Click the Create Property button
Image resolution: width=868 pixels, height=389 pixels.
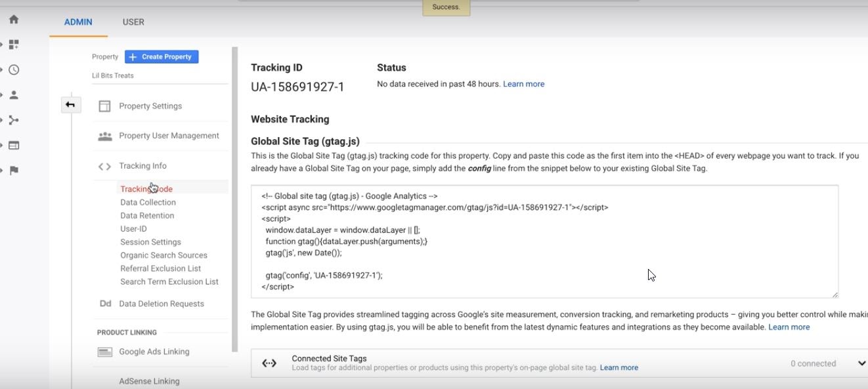tap(162, 57)
